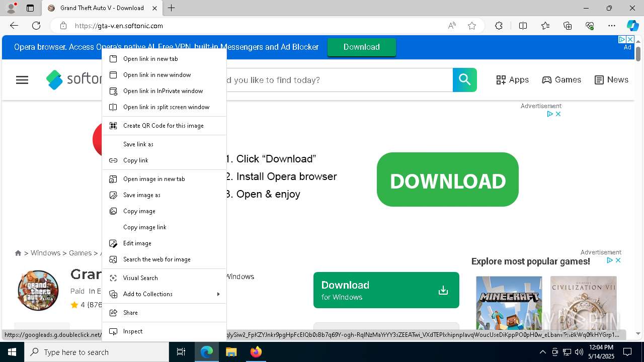Click Opera banner Download button

pyautogui.click(x=362, y=47)
